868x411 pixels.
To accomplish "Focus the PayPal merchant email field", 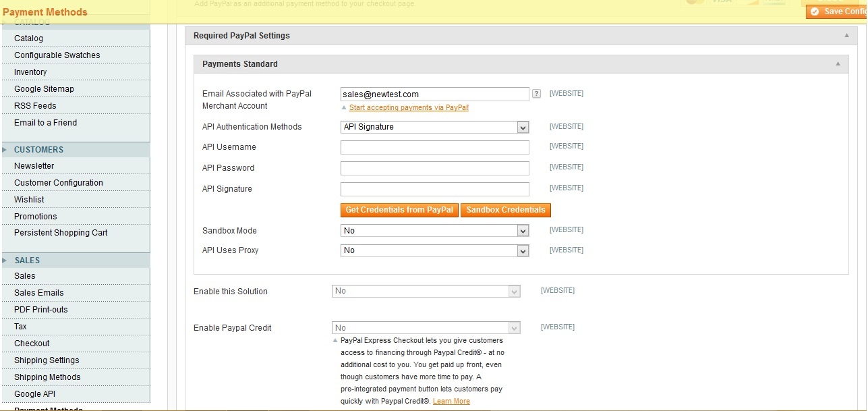I will pyautogui.click(x=435, y=94).
